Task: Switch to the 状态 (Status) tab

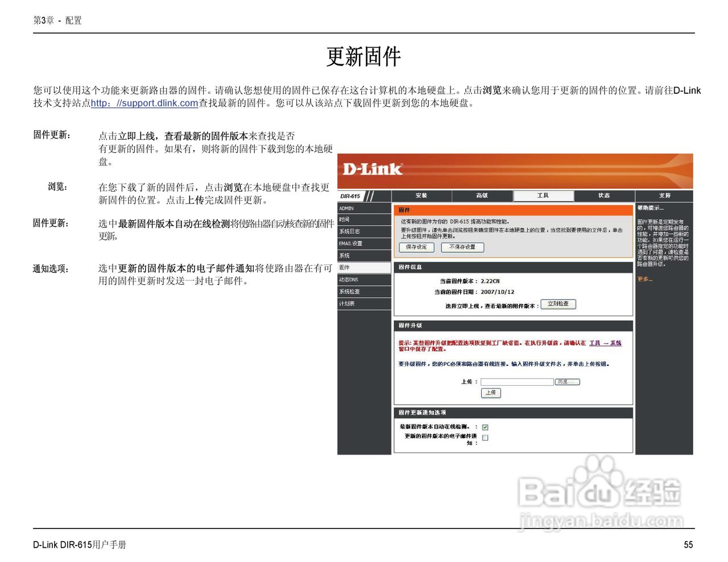Action: [x=604, y=195]
